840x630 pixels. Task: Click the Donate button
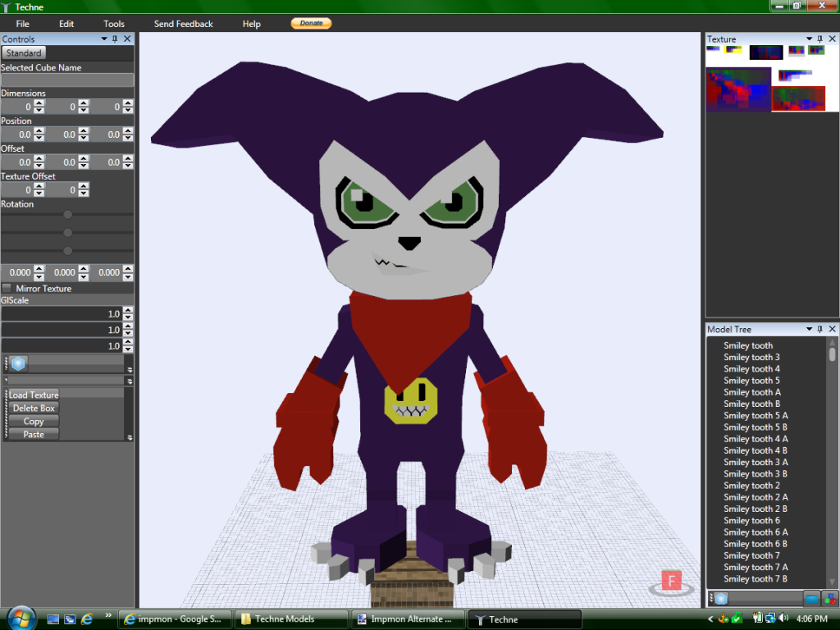click(x=311, y=23)
